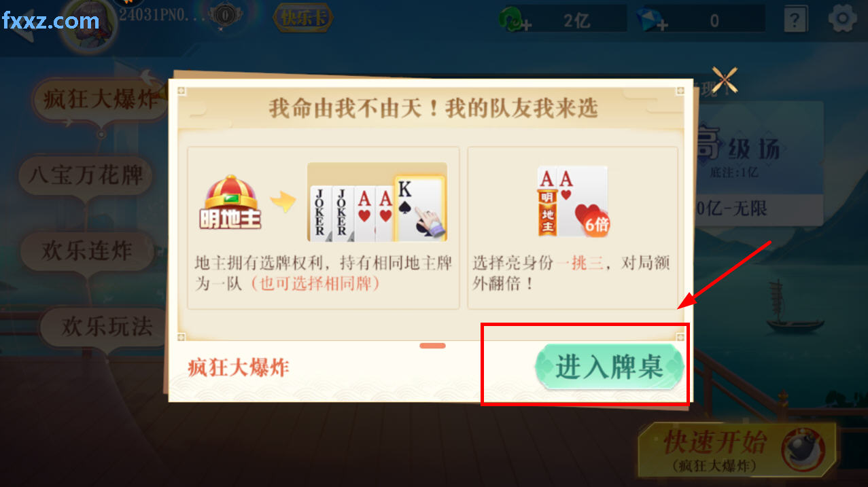Open the settings gear icon
Image resolution: width=868 pixels, height=487 pixels.
pos(842,18)
